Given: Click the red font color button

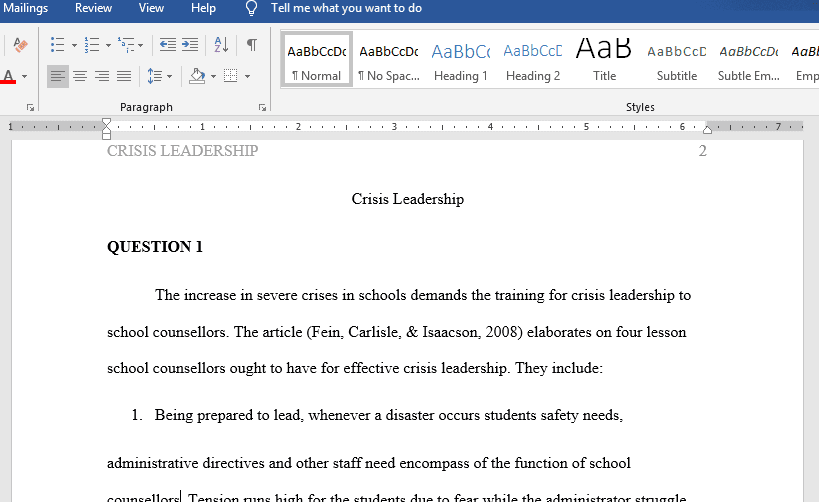Looking at the screenshot, I should coord(8,77).
